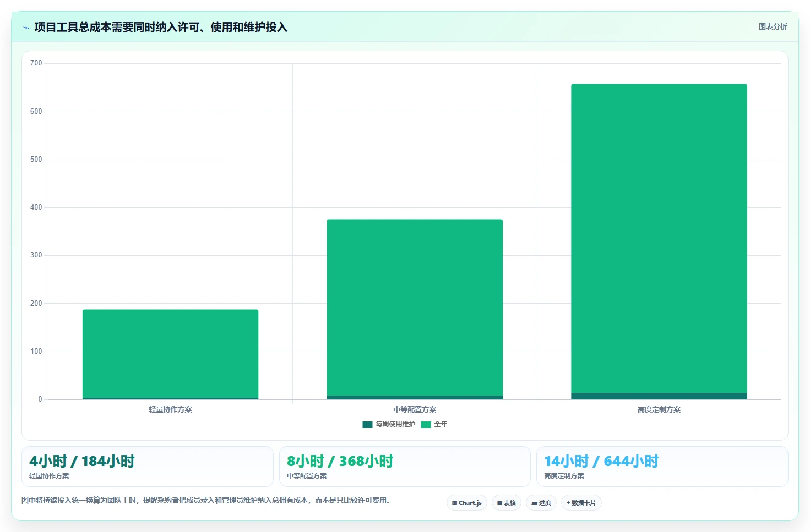Click the light green 全年 bar for 中等配置方案

click(415, 308)
